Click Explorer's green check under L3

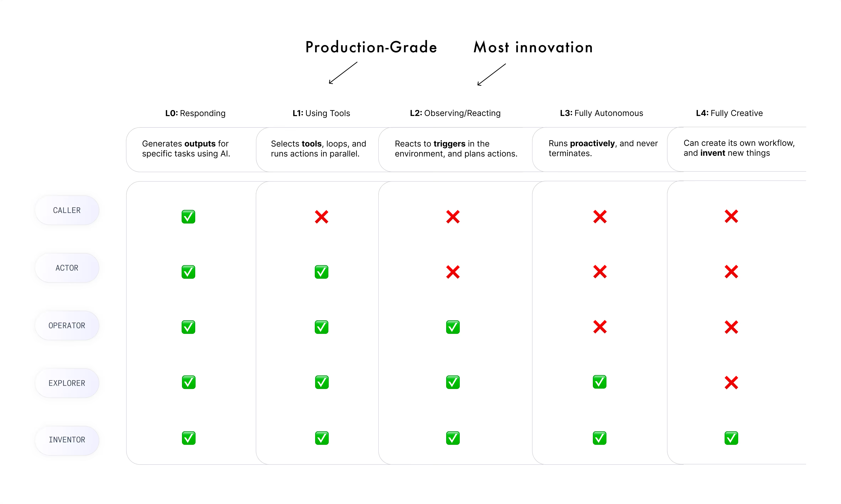tap(600, 382)
